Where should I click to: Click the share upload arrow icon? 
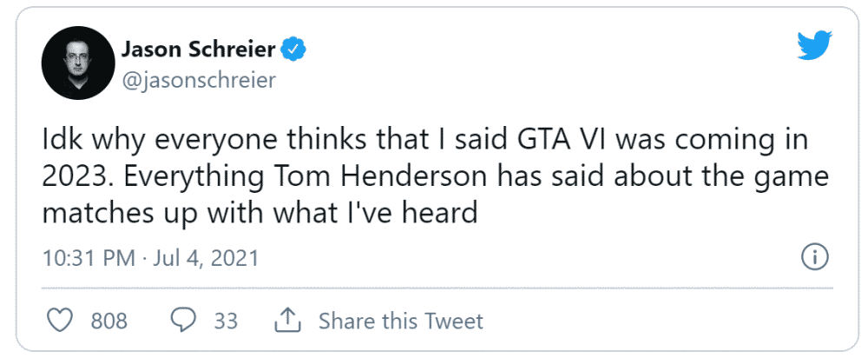pos(287,321)
